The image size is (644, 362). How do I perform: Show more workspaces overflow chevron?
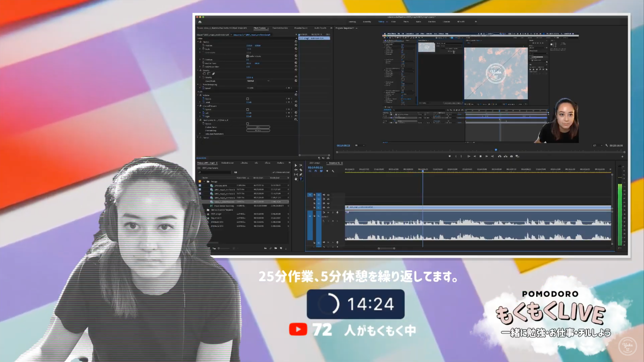pos(476,22)
